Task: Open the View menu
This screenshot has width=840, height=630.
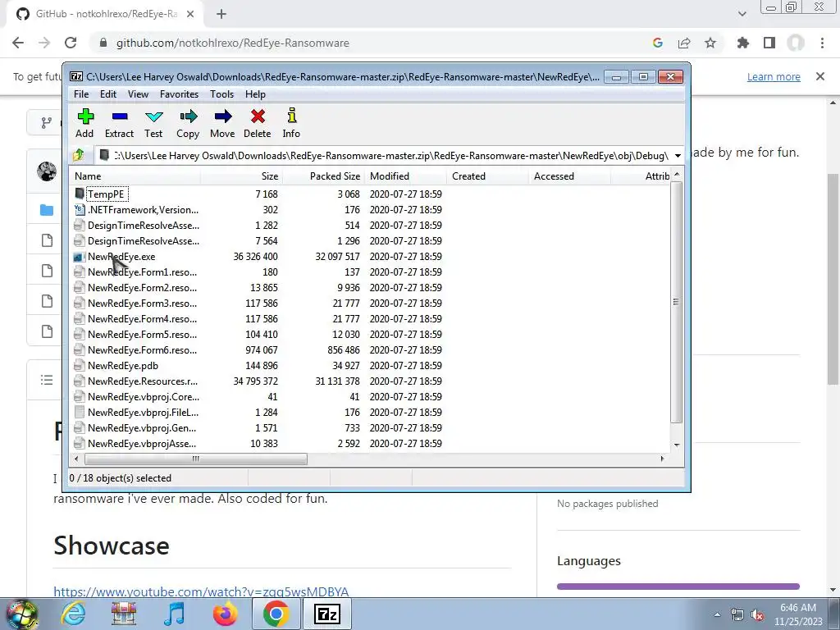Action: point(138,94)
